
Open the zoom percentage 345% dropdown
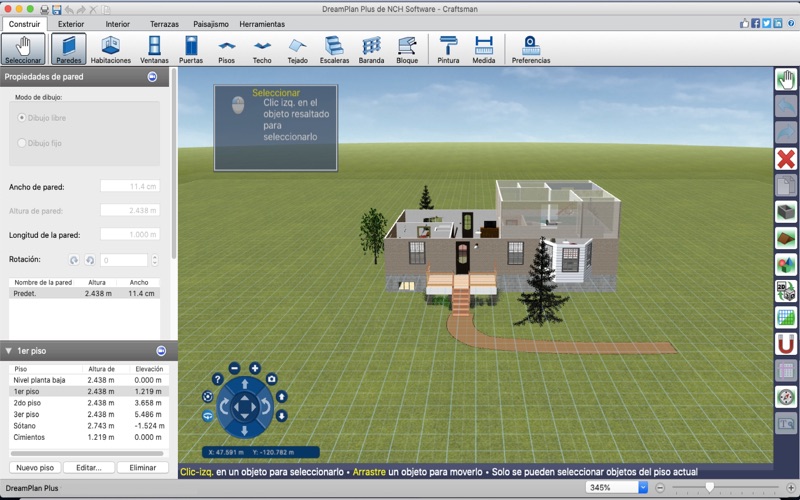pyautogui.click(x=643, y=487)
